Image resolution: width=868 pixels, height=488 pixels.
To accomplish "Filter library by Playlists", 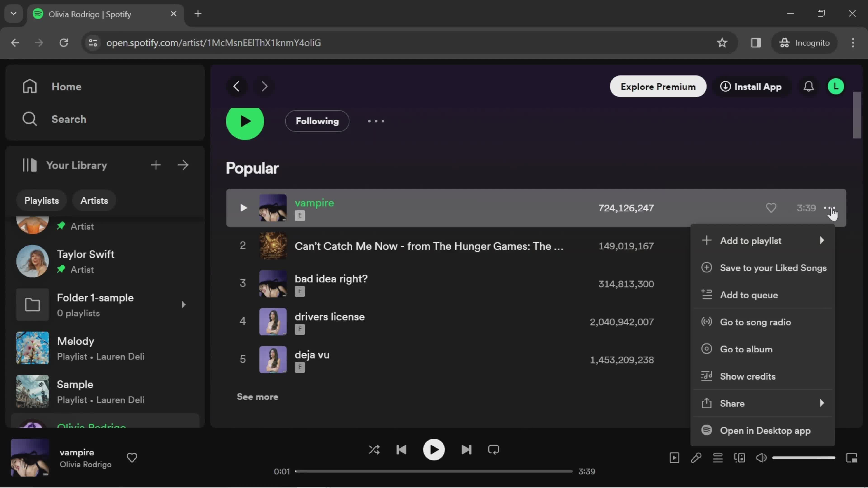I will 41,201.
